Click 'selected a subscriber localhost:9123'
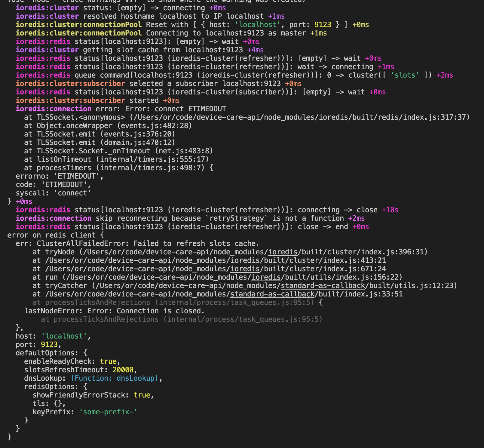The width and height of the screenshot is (484, 448). pos(205,84)
